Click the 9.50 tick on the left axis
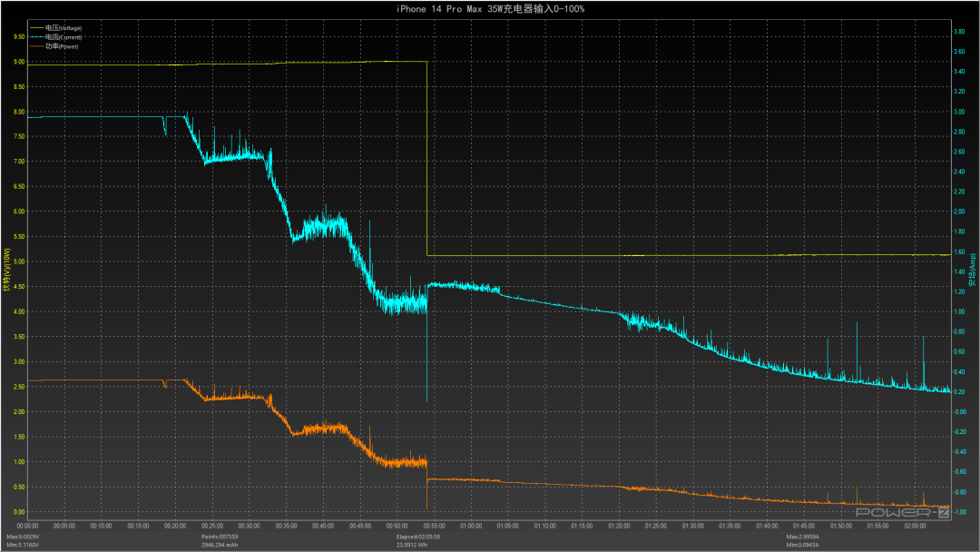Image resolution: width=980 pixels, height=552 pixels. (x=19, y=37)
